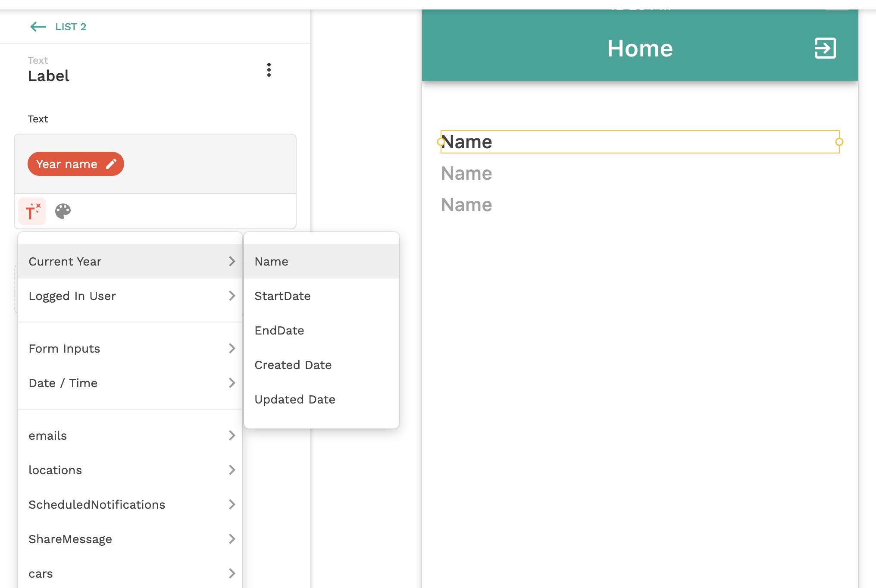
Task: Open the three-dot options menu for Label
Action: [269, 70]
